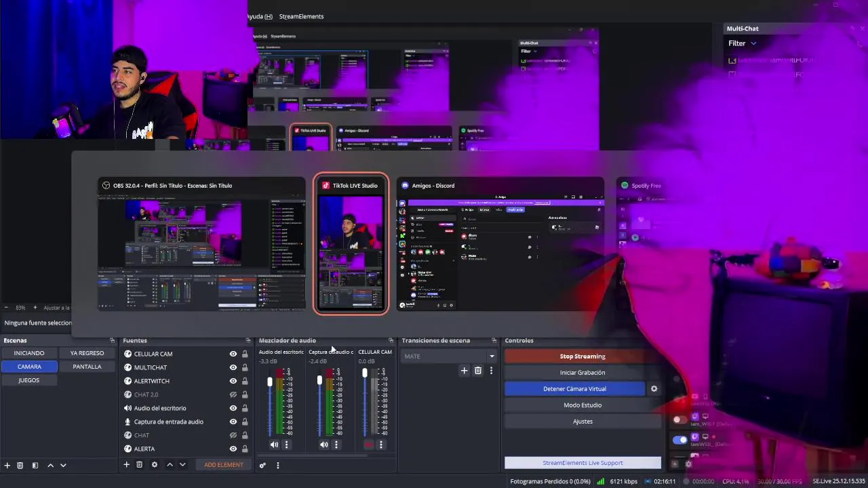This screenshot has height=488, width=868.
Task: Select Amigos - Discord window in switcher
Action: click(x=500, y=245)
